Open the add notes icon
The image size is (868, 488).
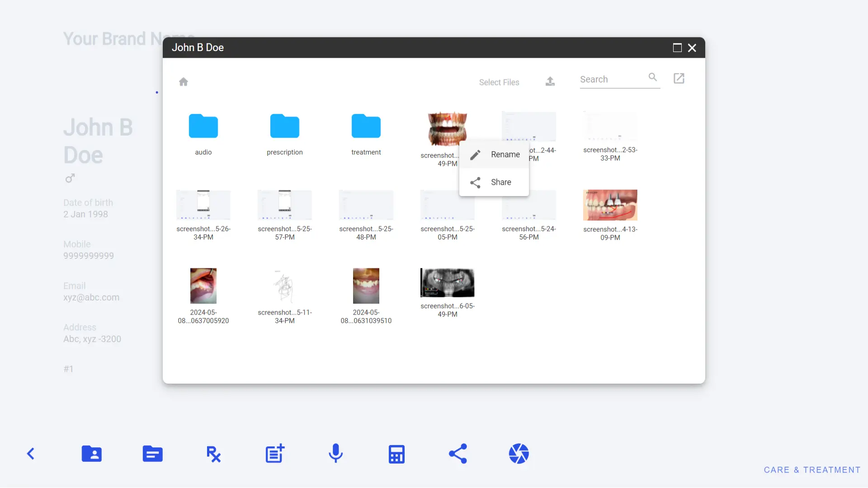274,454
